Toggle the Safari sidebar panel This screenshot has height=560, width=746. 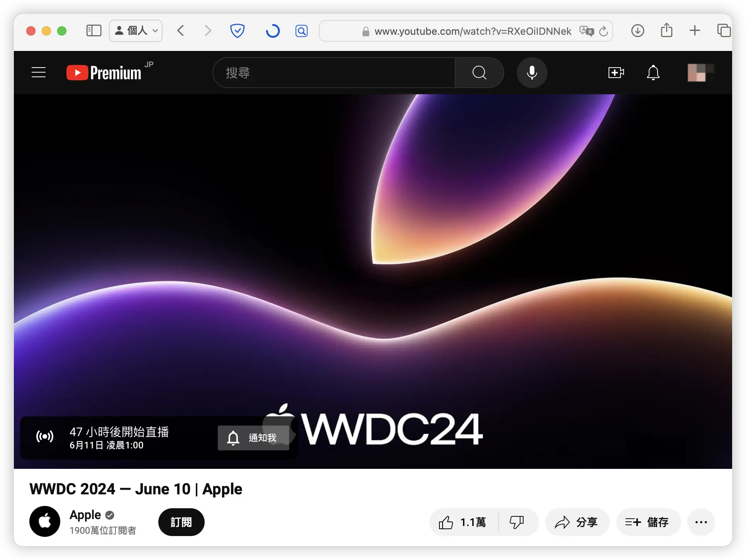coord(94,31)
